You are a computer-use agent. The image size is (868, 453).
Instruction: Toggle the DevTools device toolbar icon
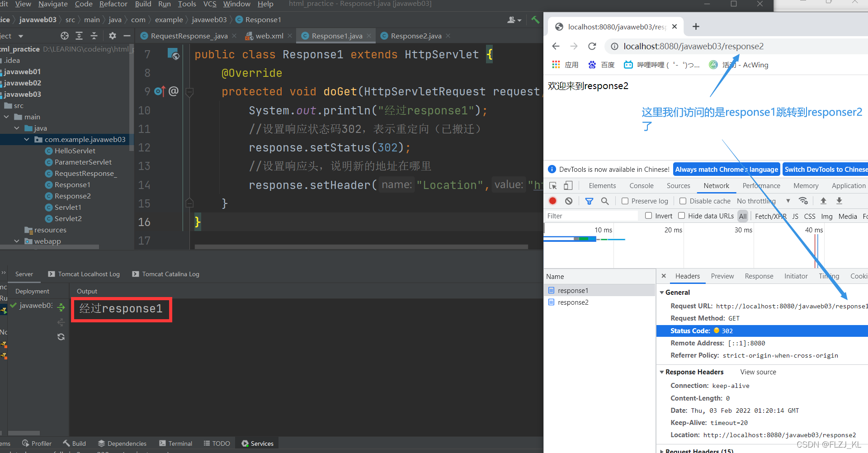tap(568, 185)
